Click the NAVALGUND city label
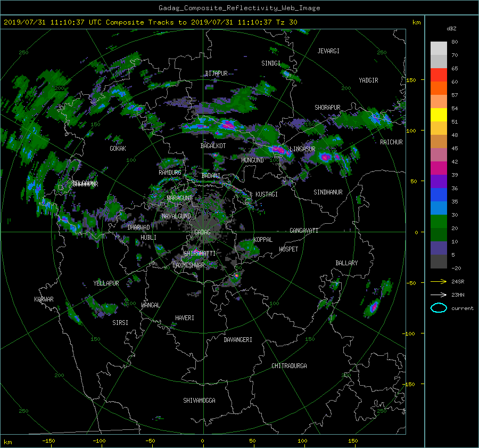 click(x=176, y=216)
